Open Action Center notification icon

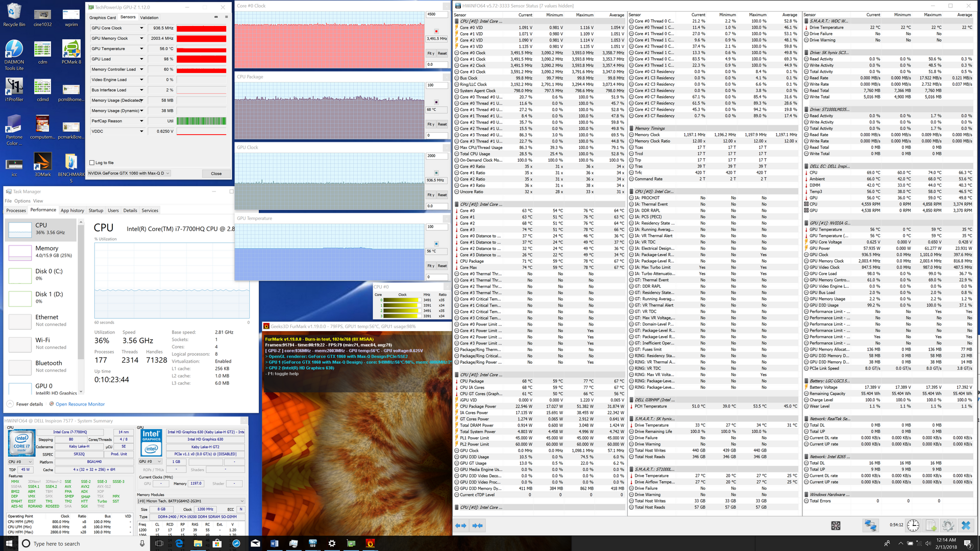pyautogui.click(x=967, y=543)
